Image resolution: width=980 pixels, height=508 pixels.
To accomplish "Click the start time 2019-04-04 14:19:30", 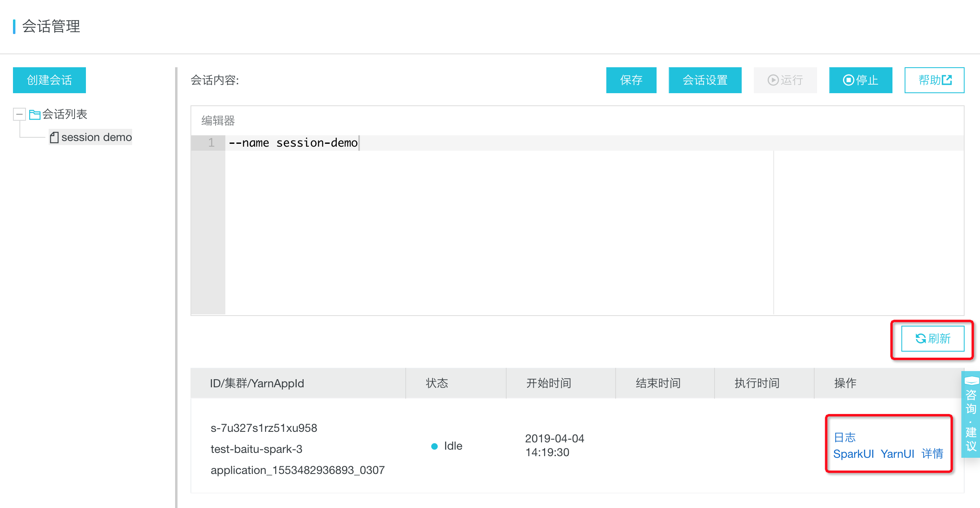I will point(554,446).
